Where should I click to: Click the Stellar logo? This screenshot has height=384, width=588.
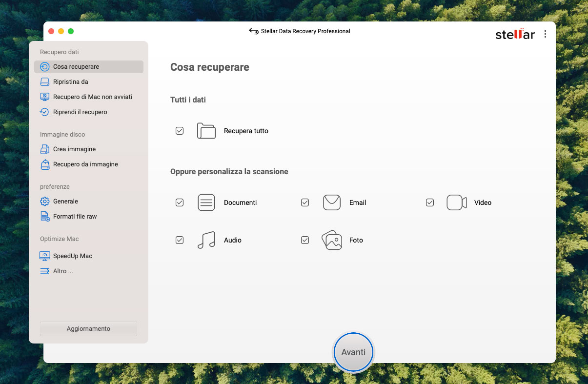tap(515, 34)
